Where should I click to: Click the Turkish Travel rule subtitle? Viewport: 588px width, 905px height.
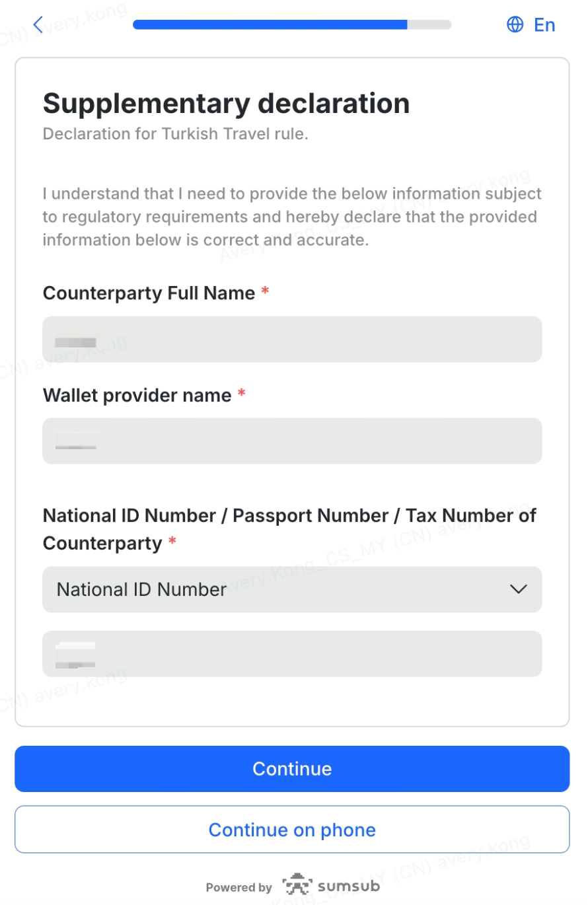click(x=175, y=134)
